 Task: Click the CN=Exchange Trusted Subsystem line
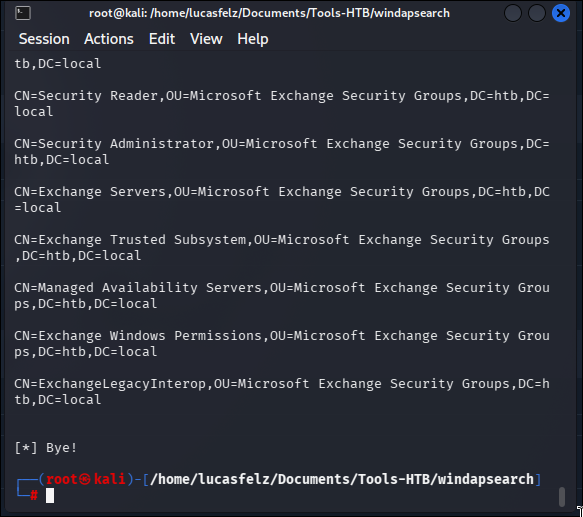(x=282, y=248)
